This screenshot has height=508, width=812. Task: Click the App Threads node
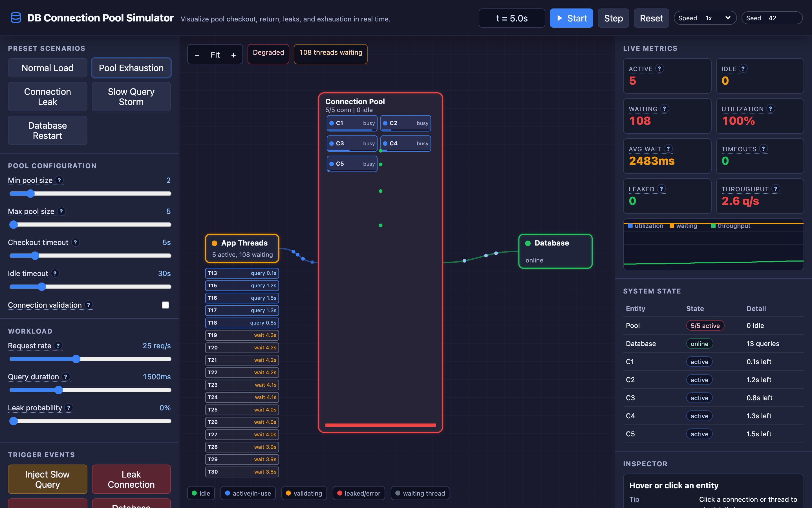click(x=242, y=248)
